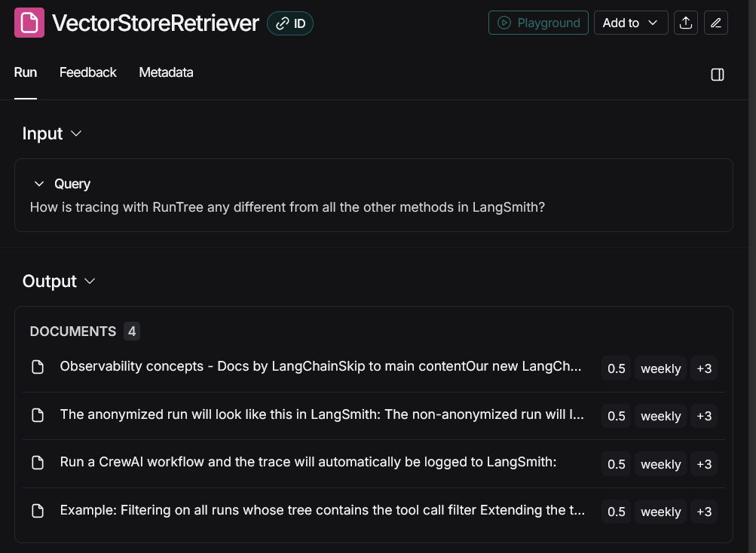The width and height of the screenshot is (756, 553).
Task: Click the file icon beside CrewAI workflow
Action: tap(38, 463)
